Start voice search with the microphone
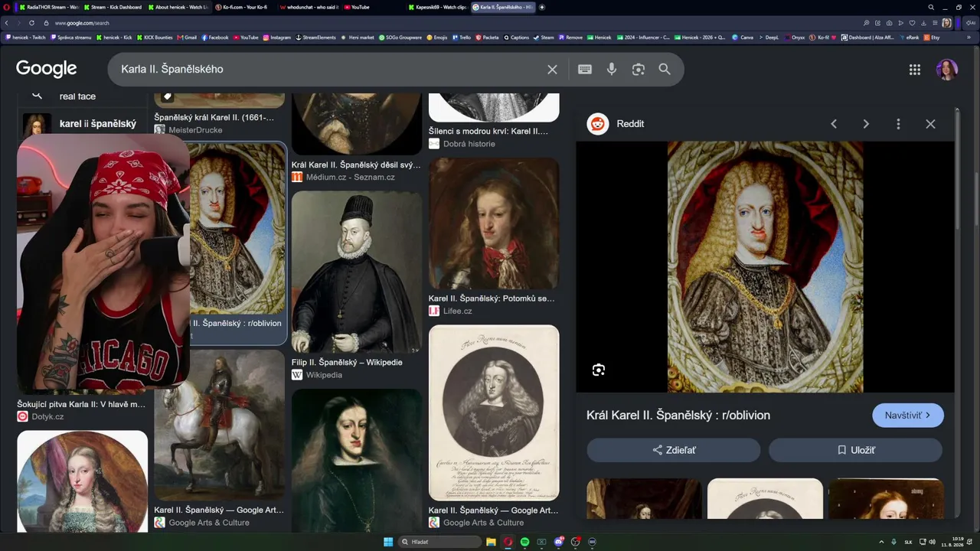This screenshot has width=980, height=551. [612, 69]
